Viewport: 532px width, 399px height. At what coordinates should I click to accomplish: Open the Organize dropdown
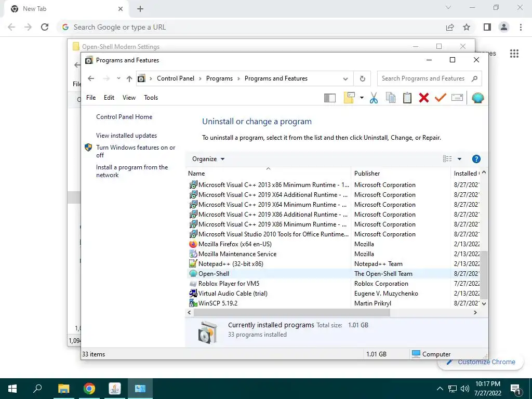click(x=208, y=159)
